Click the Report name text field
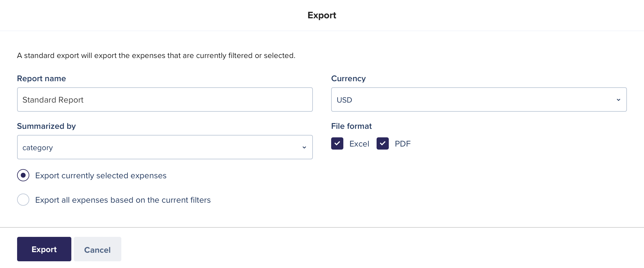Screen dimensions: 644x268 (165, 100)
